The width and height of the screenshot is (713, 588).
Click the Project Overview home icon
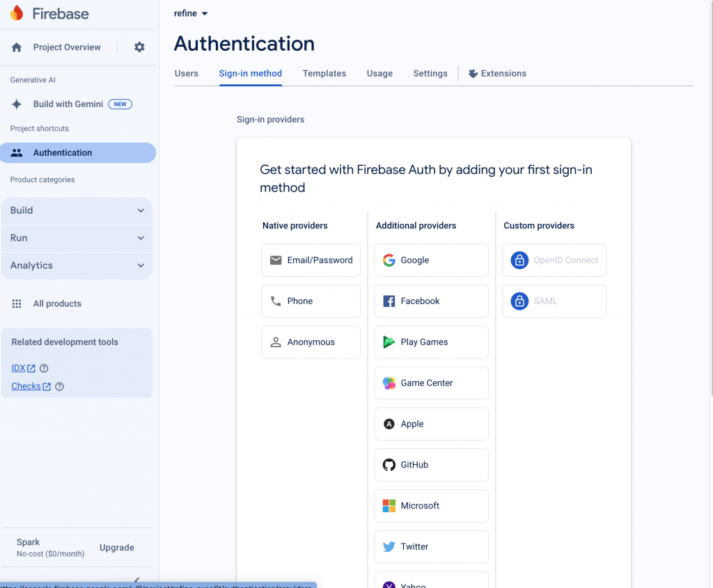pos(17,47)
